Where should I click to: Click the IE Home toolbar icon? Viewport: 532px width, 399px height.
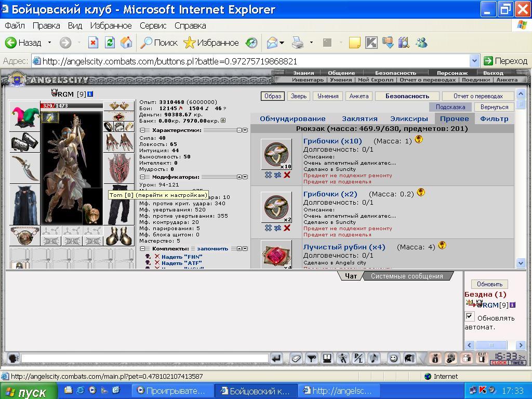tap(126, 43)
